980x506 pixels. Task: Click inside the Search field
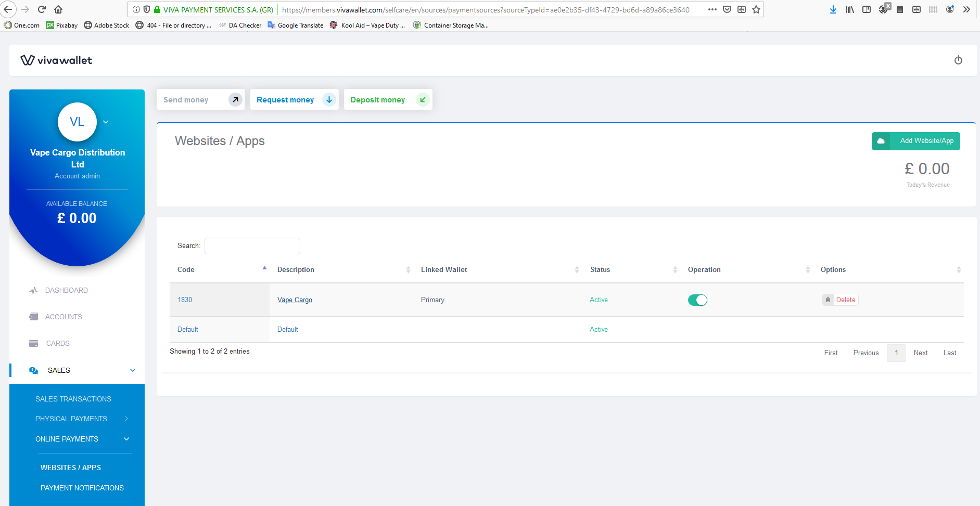[252, 245]
